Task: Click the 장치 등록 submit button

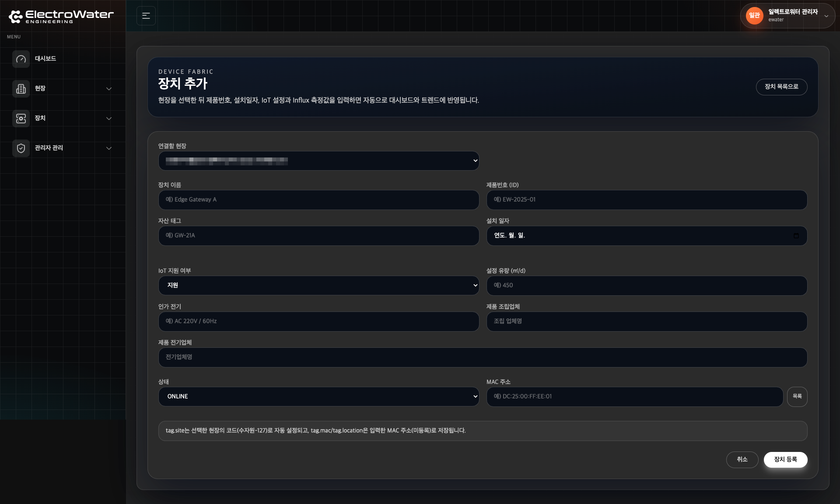Action: (x=785, y=459)
